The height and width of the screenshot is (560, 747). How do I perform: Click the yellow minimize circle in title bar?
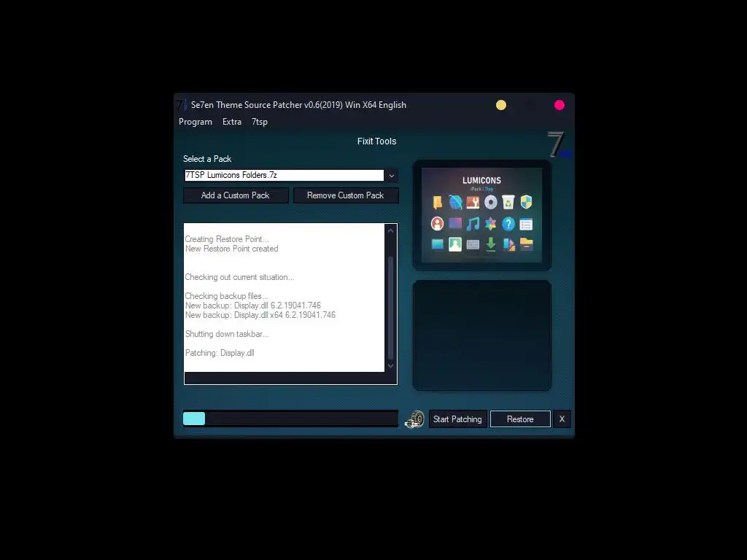pyautogui.click(x=501, y=105)
